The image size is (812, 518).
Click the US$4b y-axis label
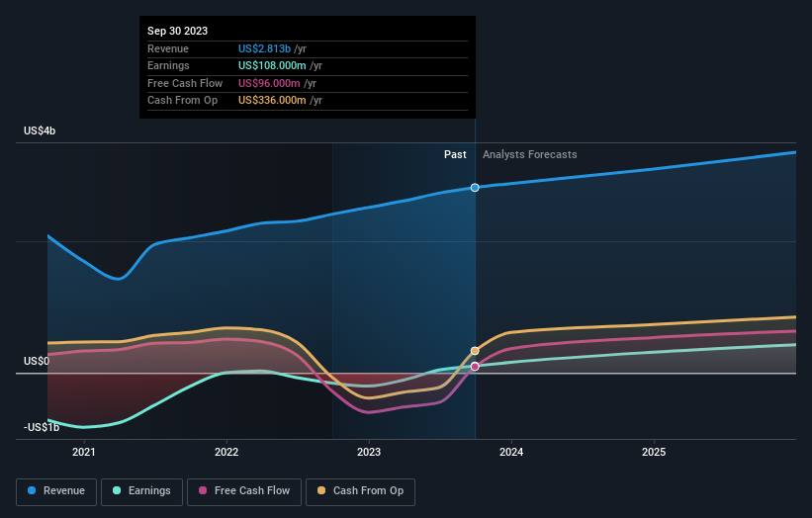[x=40, y=130]
